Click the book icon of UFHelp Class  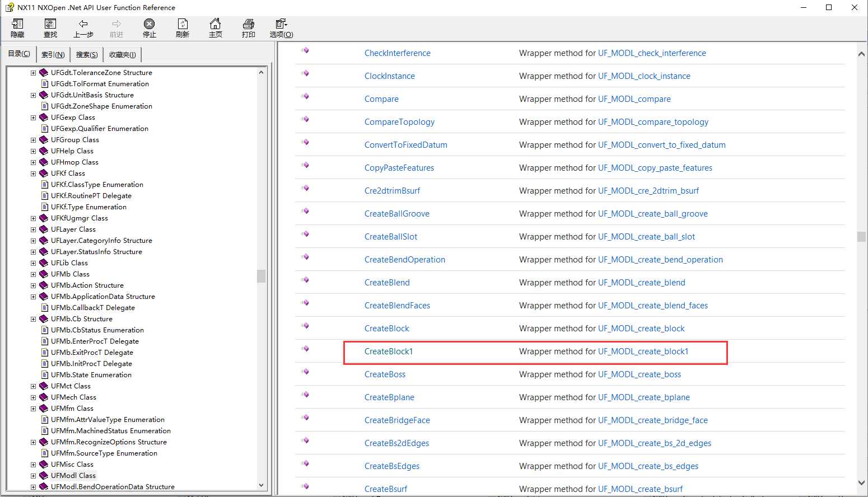pyautogui.click(x=44, y=151)
